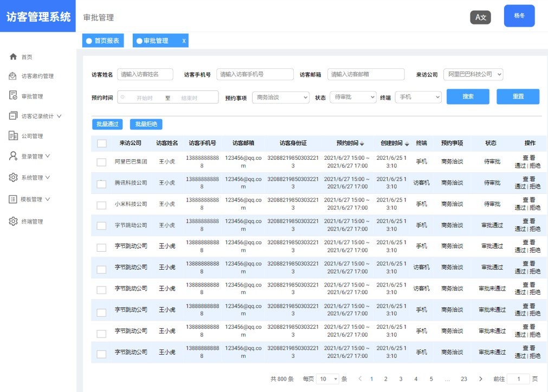
Task: Check the 小米科技公司 row checkbox
Action: click(101, 205)
